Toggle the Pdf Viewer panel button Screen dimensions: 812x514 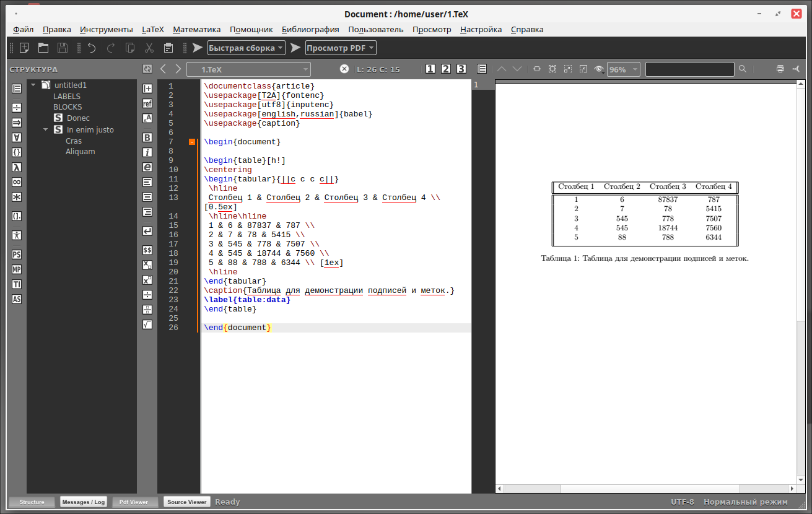[x=135, y=502]
